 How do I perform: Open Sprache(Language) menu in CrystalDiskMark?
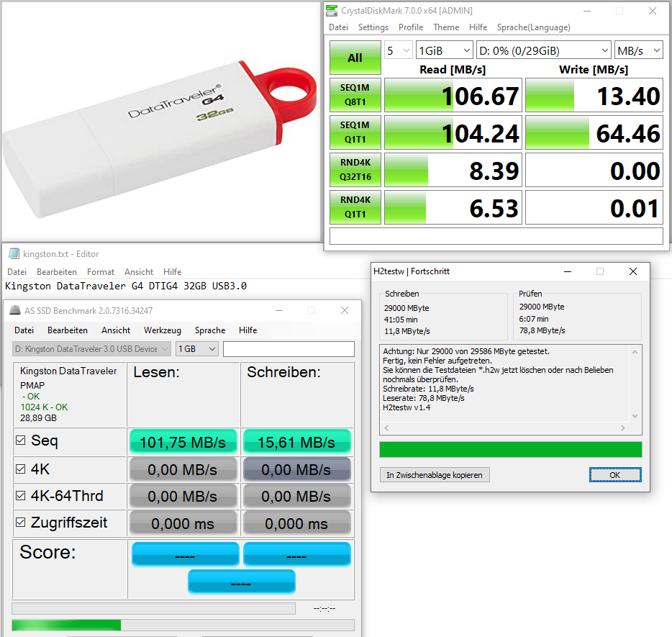tap(534, 27)
